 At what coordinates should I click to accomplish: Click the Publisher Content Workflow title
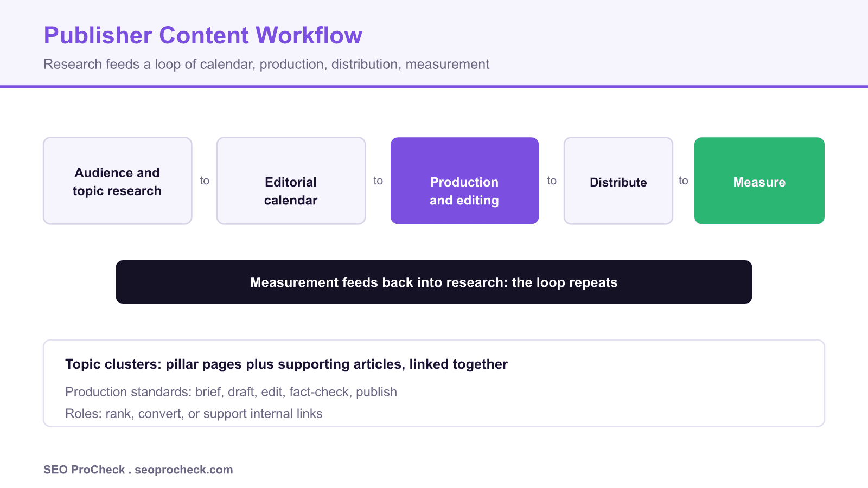click(203, 35)
